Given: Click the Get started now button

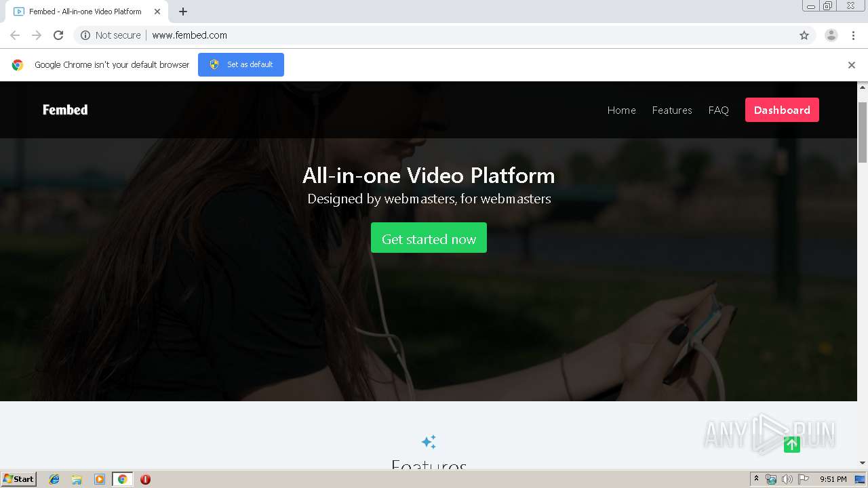Looking at the screenshot, I should pos(429,238).
